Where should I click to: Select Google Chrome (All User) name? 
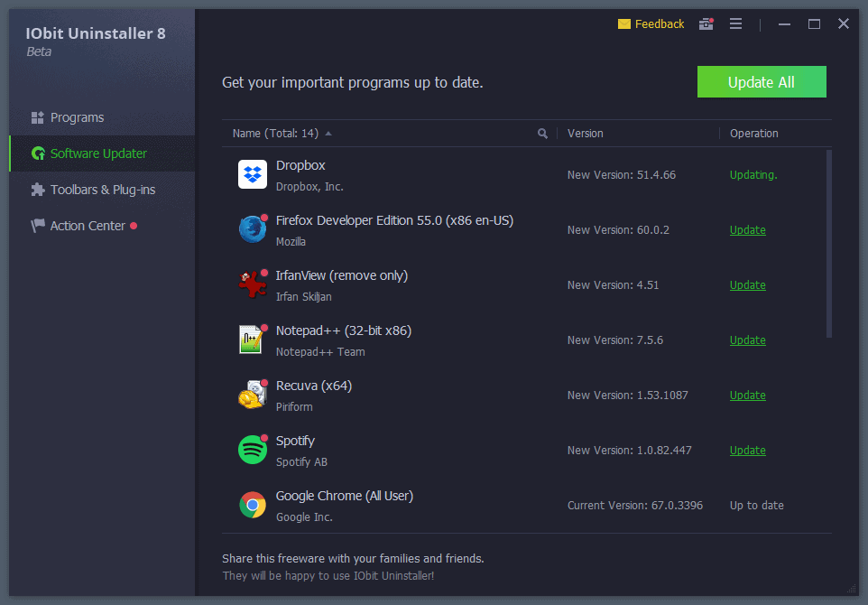click(345, 496)
